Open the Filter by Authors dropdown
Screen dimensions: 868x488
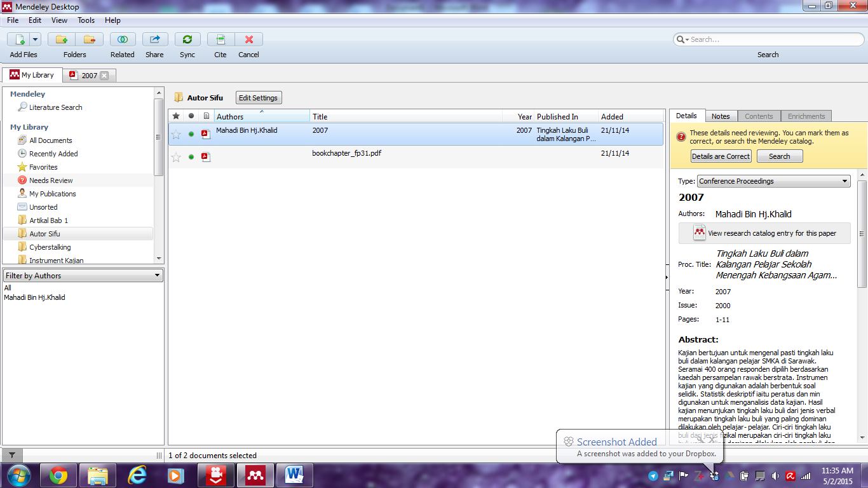(83, 276)
